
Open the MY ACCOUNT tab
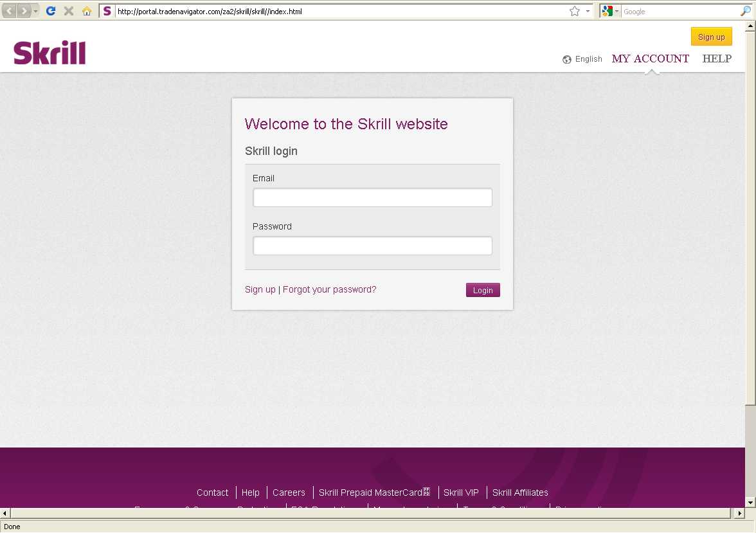coord(650,59)
